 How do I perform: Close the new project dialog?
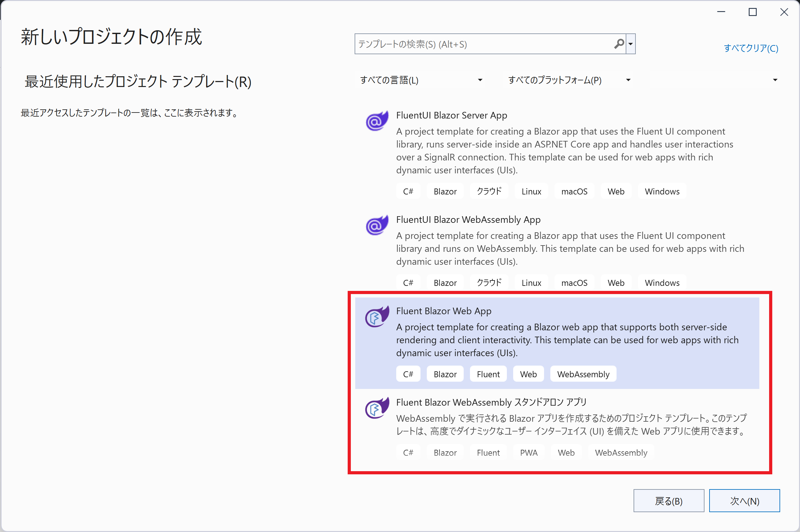point(784,12)
